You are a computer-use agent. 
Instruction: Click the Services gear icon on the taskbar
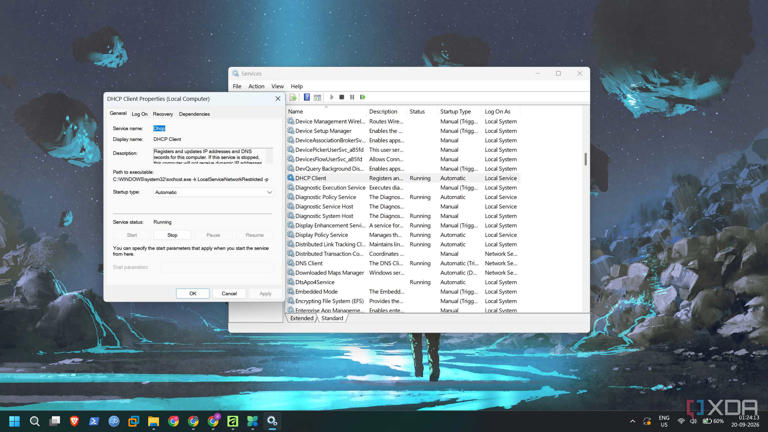coord(272,421)
